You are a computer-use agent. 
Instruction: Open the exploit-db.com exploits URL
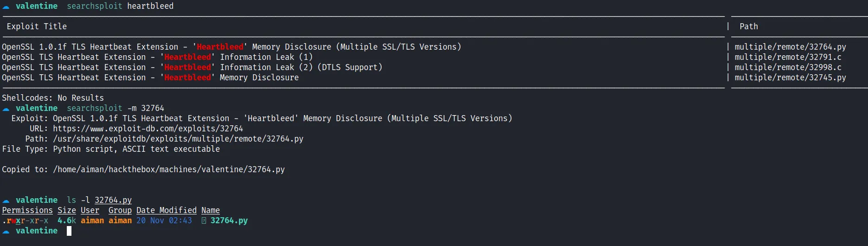pyautogui.click(x=148, y=129)
